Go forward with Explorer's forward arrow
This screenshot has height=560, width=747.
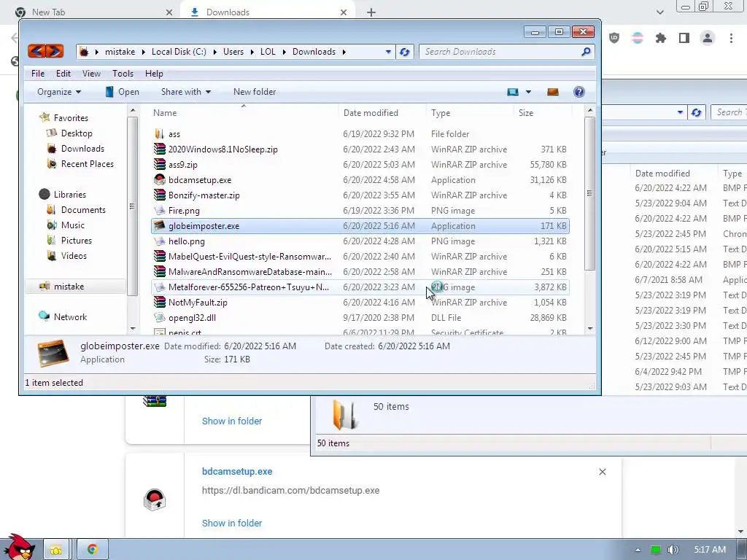coord(55,51)
